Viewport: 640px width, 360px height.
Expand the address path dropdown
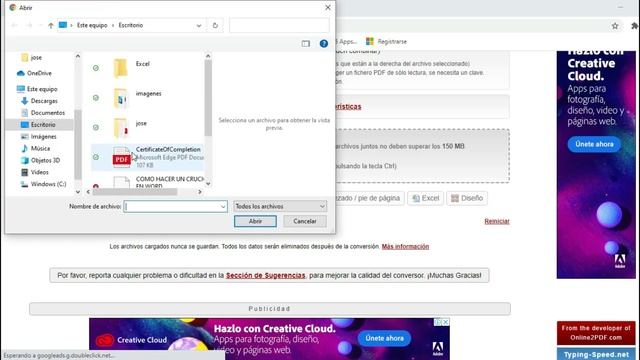point(199,25)
